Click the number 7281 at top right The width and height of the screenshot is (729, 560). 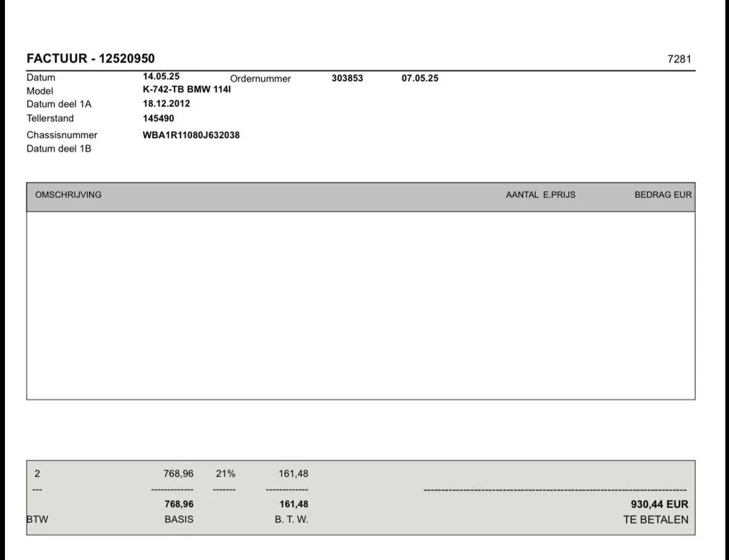tap(678, 59)
